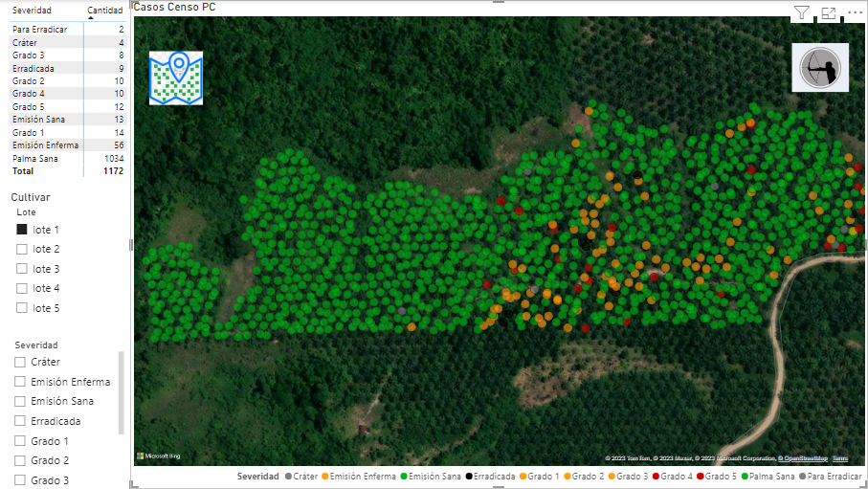Click Palma Sana legend label
868x489 pixels.
coord(771,477)
